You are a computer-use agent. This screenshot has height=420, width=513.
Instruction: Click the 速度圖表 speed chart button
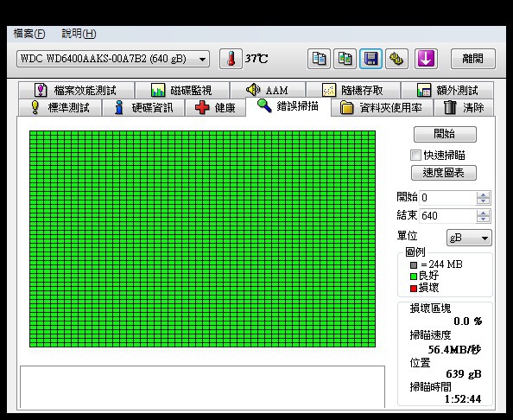click(444, 173)
